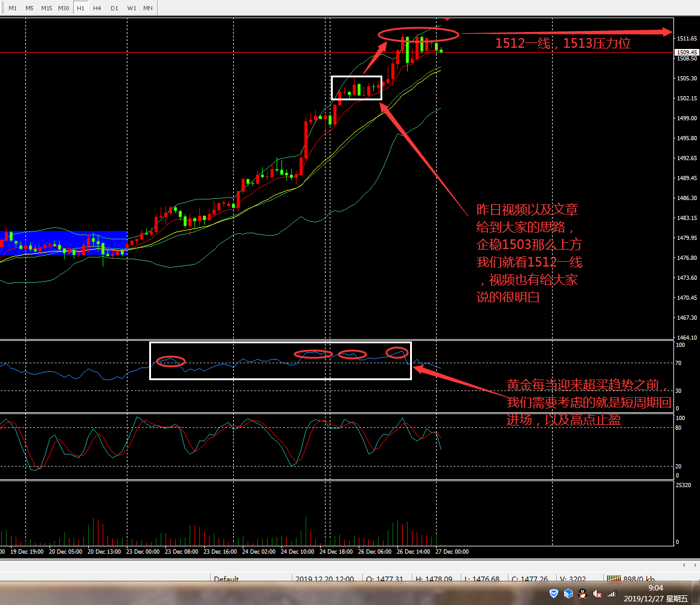The width and height of the screenshot is (700, 605).
Task: Open the network signal tray icon
Action: tap(612, 594)
